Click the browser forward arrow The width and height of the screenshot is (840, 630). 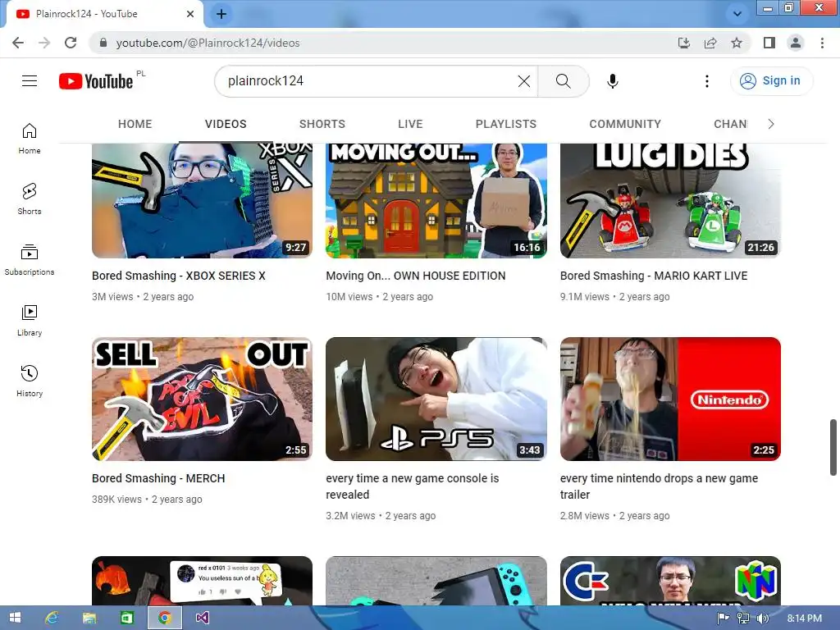(44, 43)
